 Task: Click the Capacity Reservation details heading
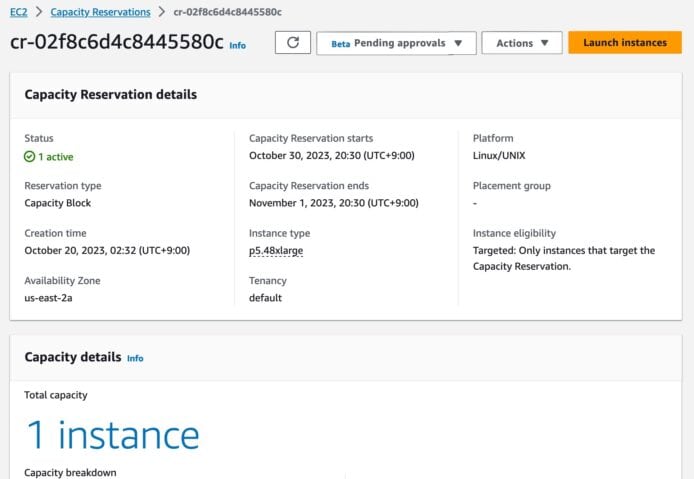[x=111, y=94]
